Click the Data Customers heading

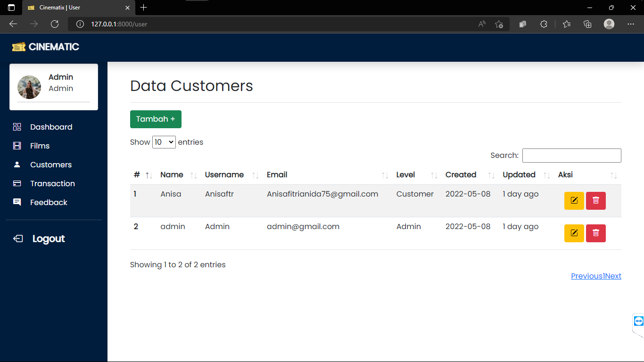click(191, 86)
